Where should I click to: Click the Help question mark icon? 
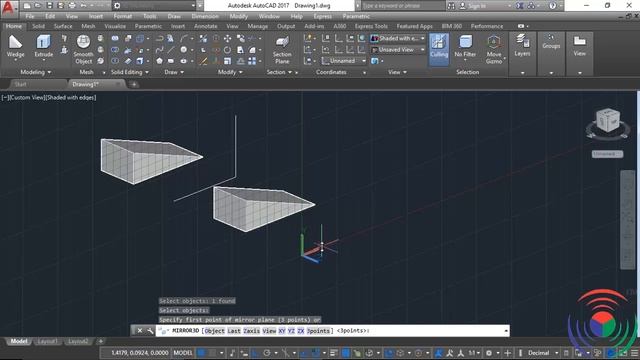coord(552,6)
